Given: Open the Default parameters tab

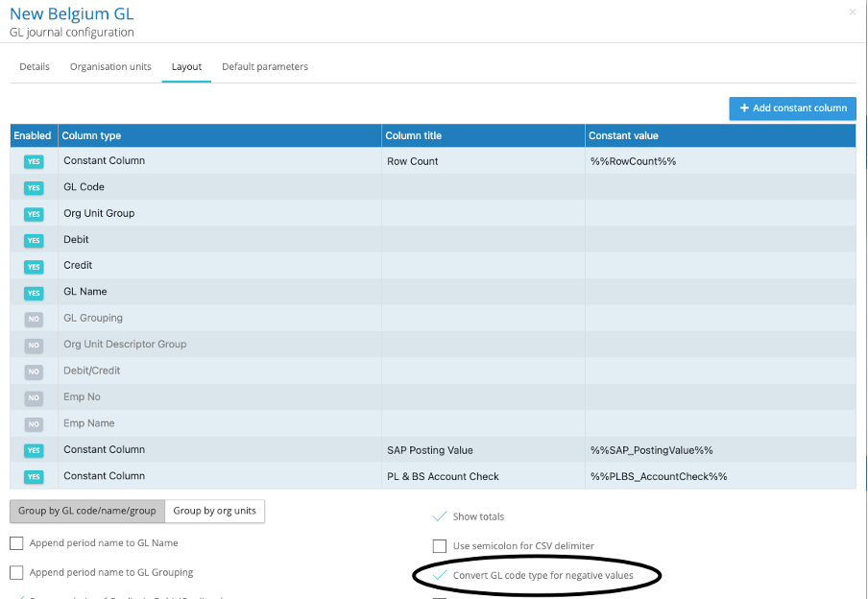Looking at the screenshot, I should coord(264,67).
